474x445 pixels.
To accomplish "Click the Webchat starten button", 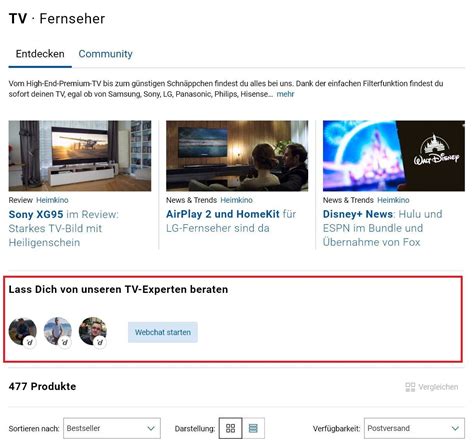I will tap(163, 332).
